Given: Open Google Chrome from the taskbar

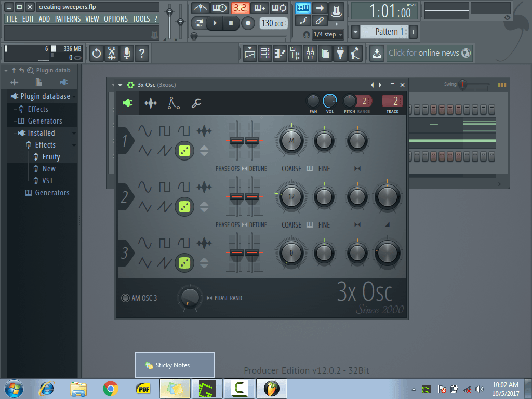Looking at the screenshot, I should [111, 389].
